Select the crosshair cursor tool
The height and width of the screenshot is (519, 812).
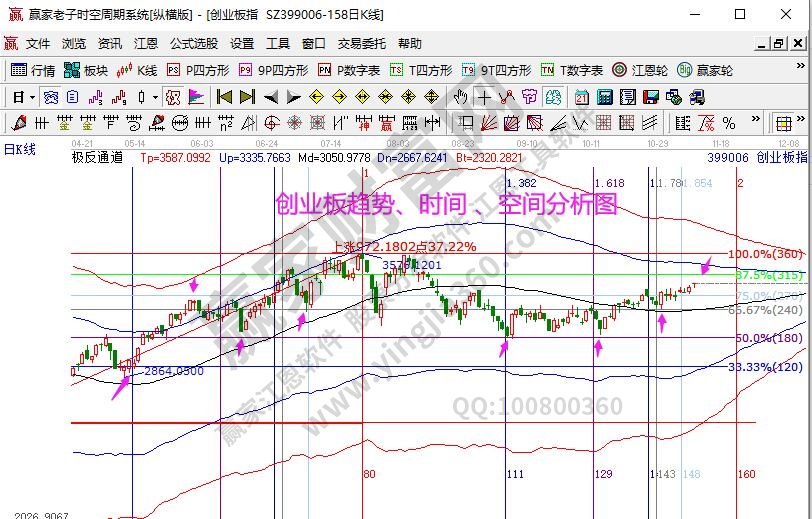[x=484, y=97]
